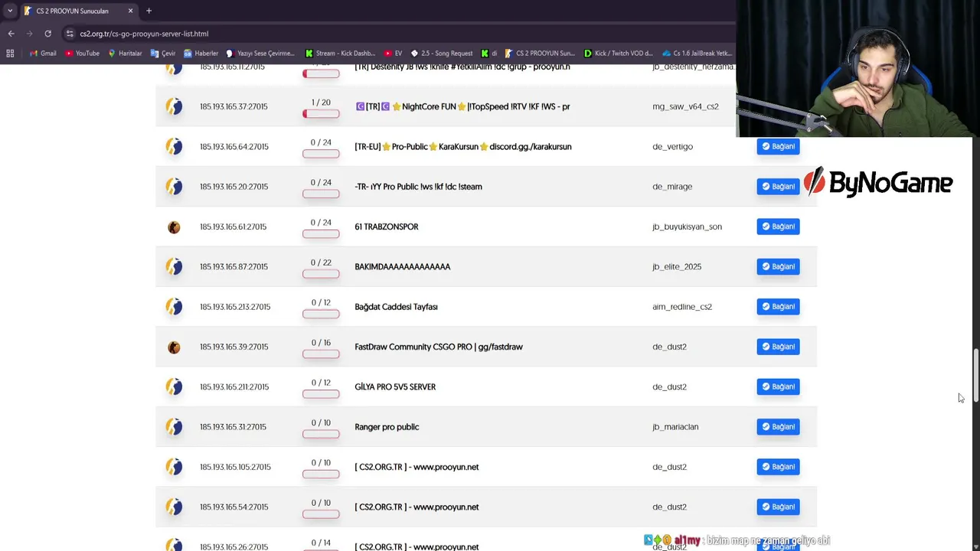Click the server icon beside 61 TRABZONSPOR
980x551 pixels.
pyautogui.click(x=174, y=227)
